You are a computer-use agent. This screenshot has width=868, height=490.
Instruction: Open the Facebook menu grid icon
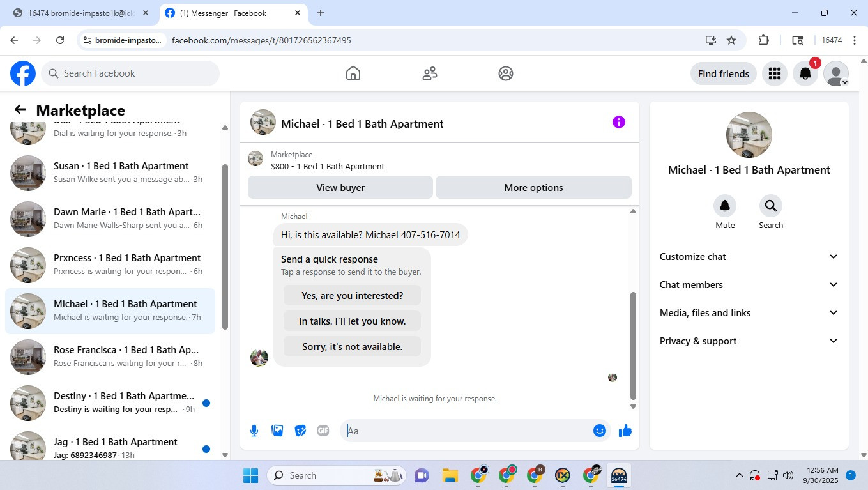(x=775, y=73)
